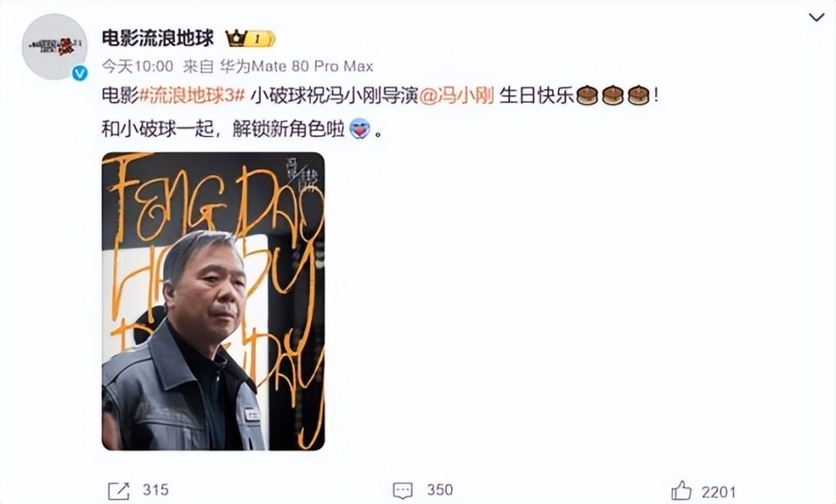Click the first birthday cake emoji
This screenshot has width=836, height=504.
pos(587,96)
